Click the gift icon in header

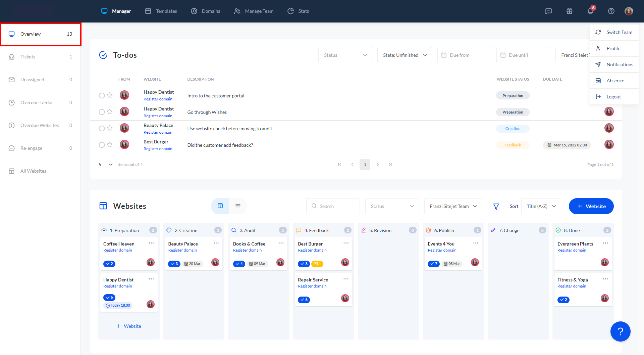tap(569, 11)
